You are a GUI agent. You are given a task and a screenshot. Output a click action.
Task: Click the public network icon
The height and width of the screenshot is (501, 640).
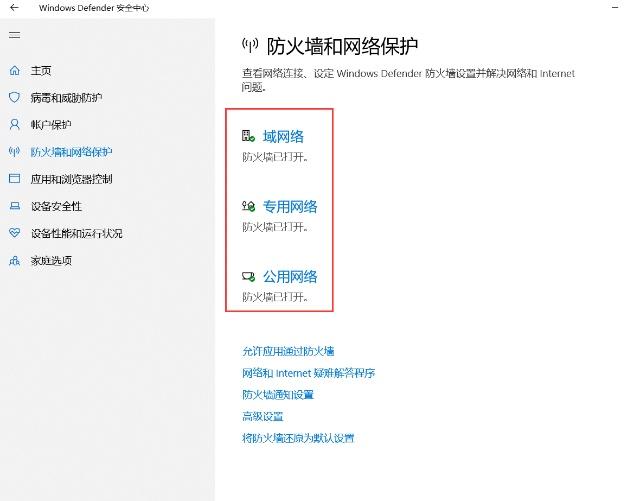(x=248, y=276)
